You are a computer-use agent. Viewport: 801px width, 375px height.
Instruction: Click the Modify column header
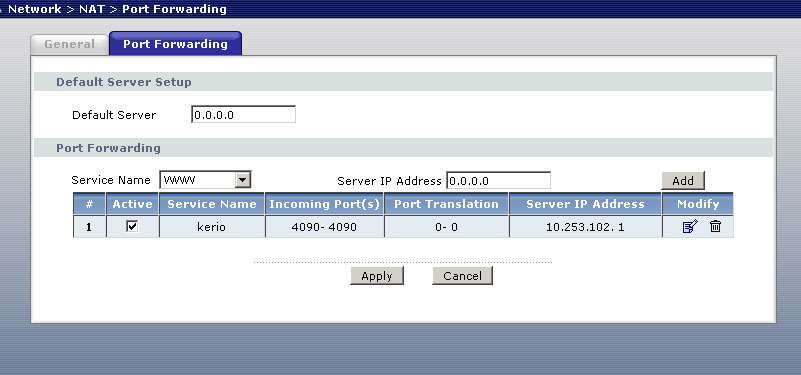pyautogui.click(x=698, y=204)
